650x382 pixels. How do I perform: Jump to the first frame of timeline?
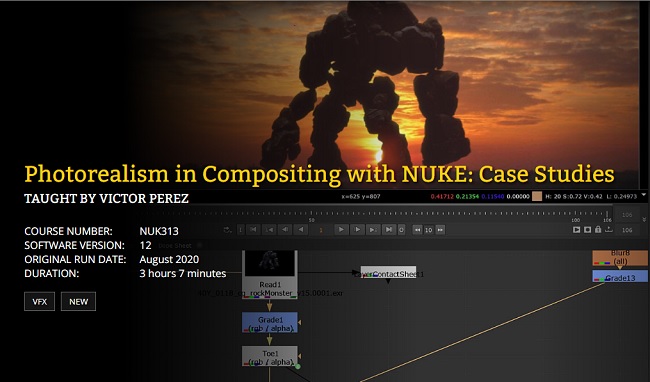253,230
